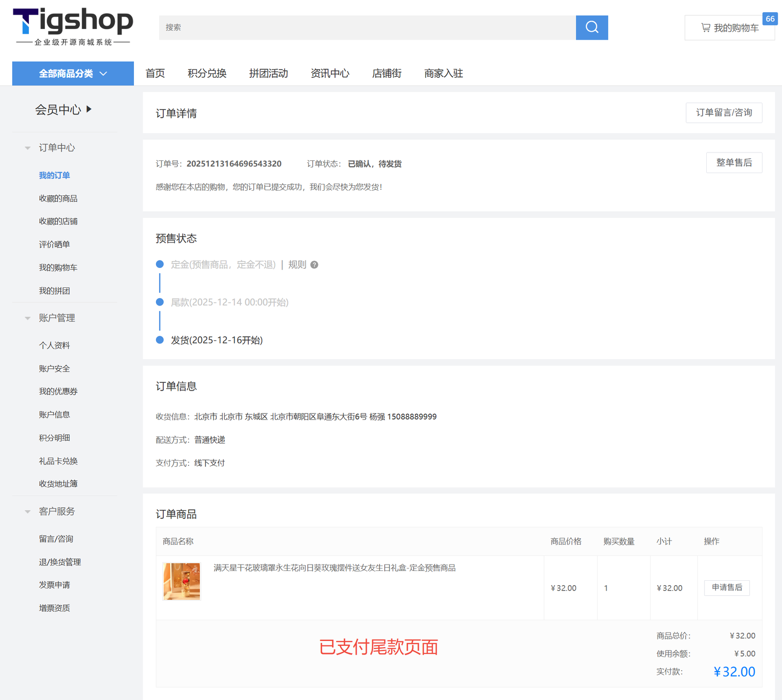The image size is (782, 700).
Task: Click the product thumbnail image
Action: tap(182, 581)
